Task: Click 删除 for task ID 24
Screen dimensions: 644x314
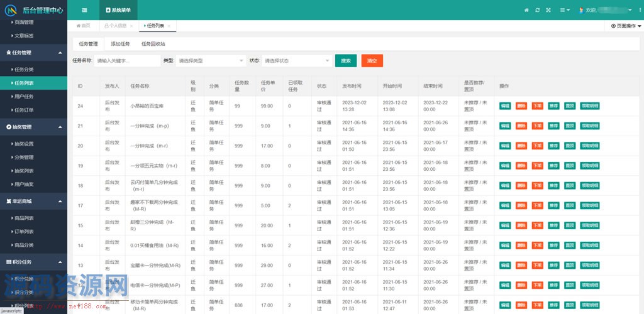Action: (x=521, y=106)
